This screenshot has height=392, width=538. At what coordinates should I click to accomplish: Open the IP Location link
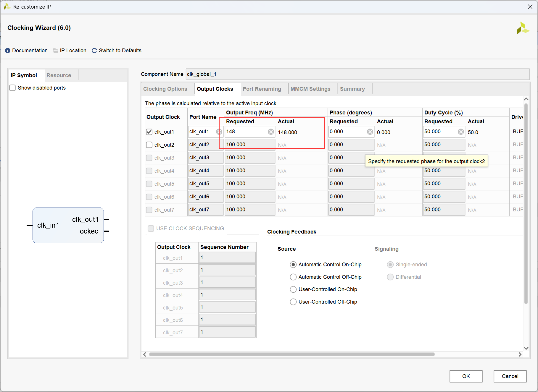click(x=73, y=51)
